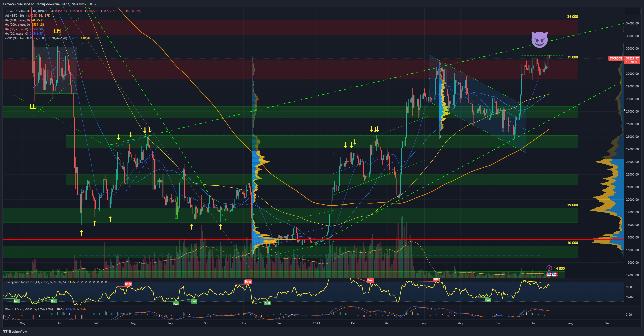Select the MA (200, close, 0) legend entry
This screenshot has height=336, width=644.
tap(17, 24)
